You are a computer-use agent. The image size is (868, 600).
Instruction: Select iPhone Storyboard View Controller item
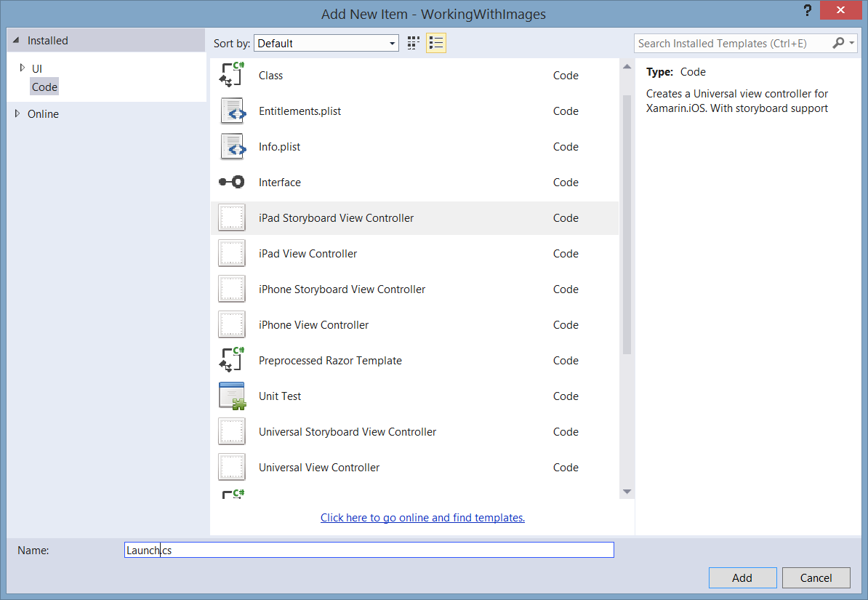[x=342, y=289]
